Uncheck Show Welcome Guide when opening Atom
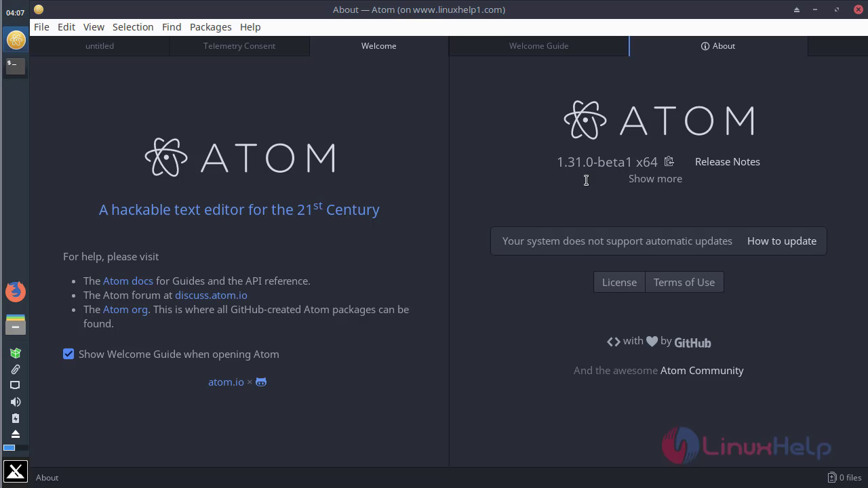This screenshot has height=488, width=868. pyautogui.click(x=68, y=354)
